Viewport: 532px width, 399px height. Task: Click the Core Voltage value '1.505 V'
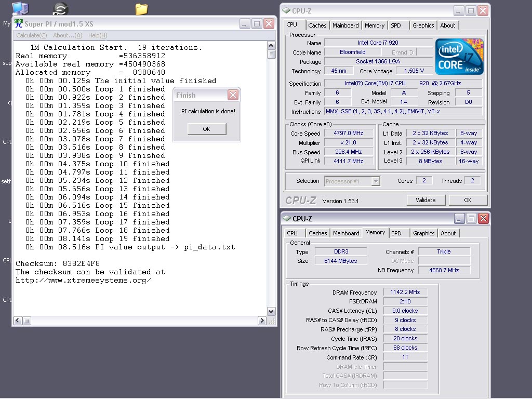[414, 71]
